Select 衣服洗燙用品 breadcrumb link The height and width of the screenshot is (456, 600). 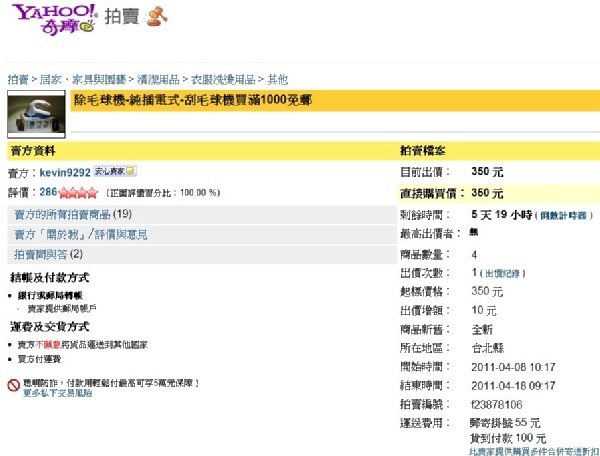pyautogui.click(x=223, y=79)
